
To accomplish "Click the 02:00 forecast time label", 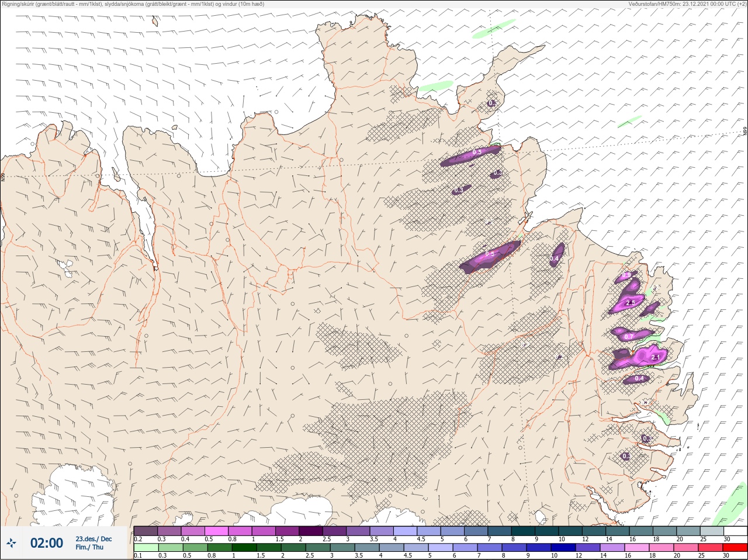I will [47, 543].
